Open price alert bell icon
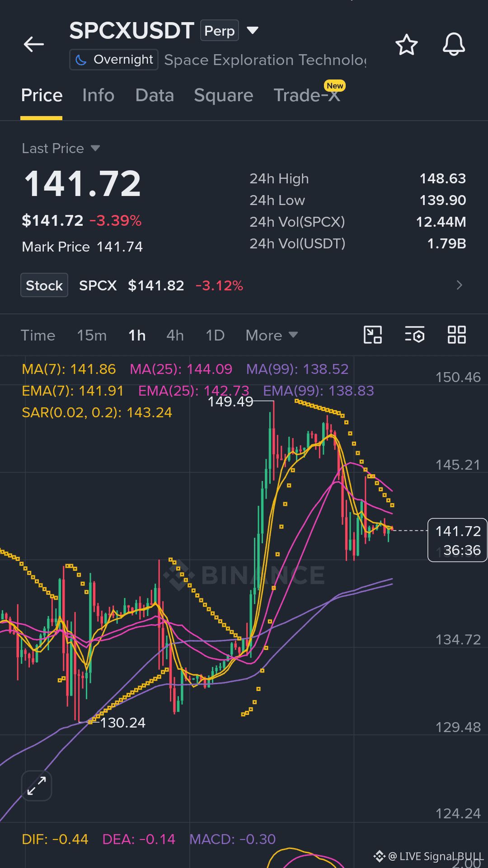 click(x=454, y=44)
